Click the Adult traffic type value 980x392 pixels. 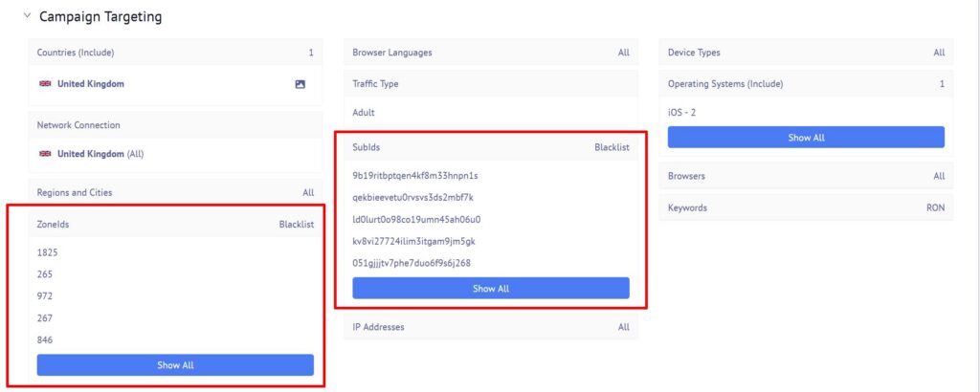tap(364, 113)
